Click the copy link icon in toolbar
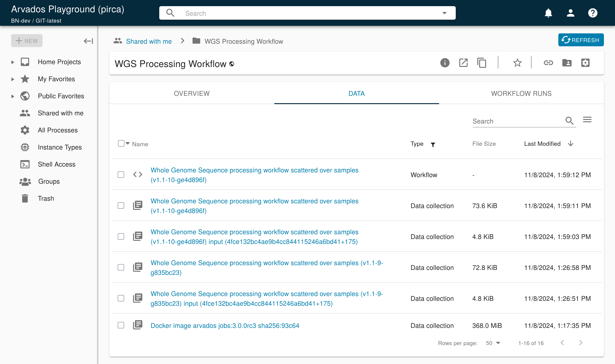The width and height of the screenshot is (615, 364). [548, 63]
